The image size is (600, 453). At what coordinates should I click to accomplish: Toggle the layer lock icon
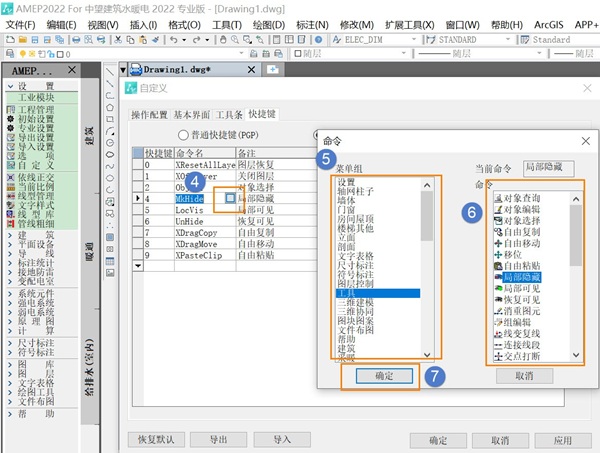[x=51, y=54]
